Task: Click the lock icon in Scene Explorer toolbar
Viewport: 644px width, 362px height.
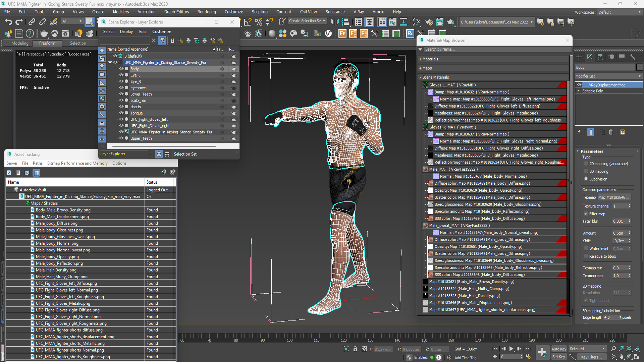Action: coord(172,41)
